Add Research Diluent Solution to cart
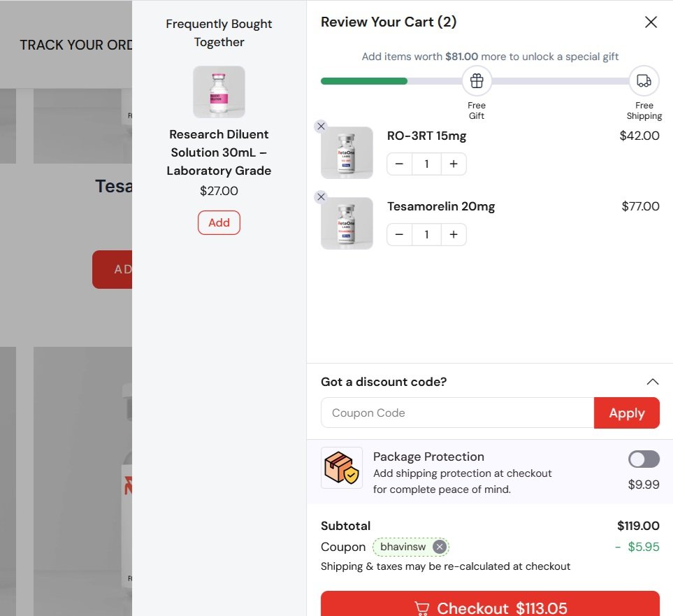This screenshot has height=616, width=673. [219, 222]
